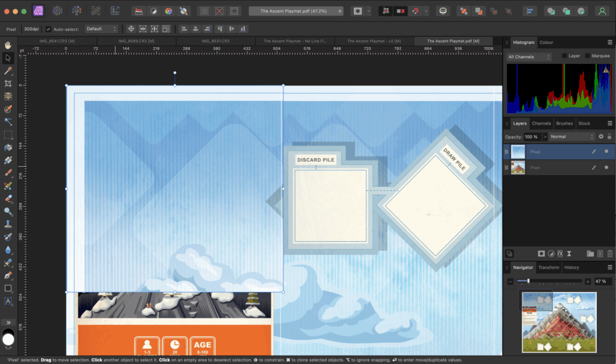Open the Assistant options robot icon
Screen dimensions: 616x364
coord(443,11)
